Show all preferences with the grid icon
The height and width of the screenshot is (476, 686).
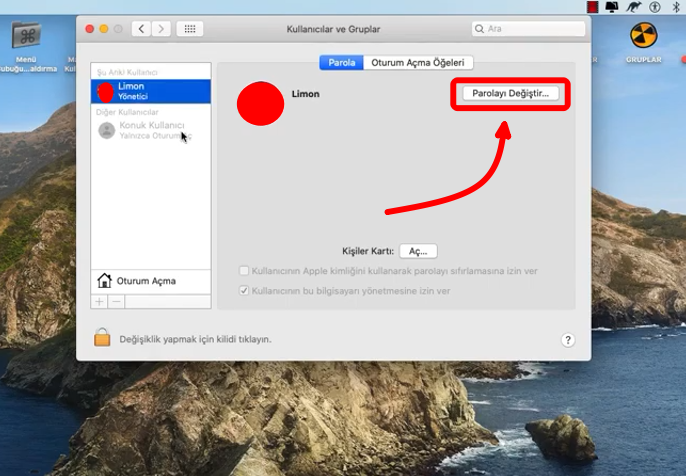click(x=190, y=29)
